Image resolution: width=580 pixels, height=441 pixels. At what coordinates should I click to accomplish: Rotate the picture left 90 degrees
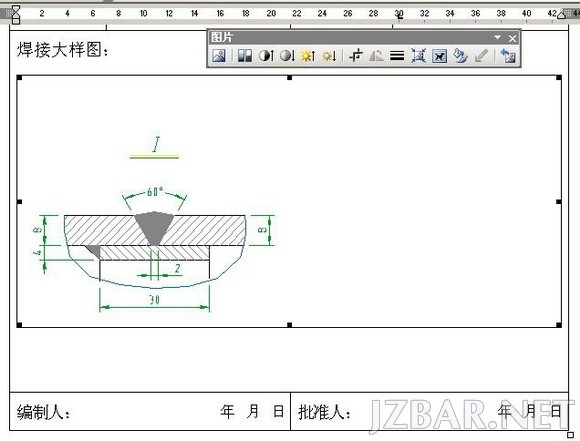click(x=376, y=56)
